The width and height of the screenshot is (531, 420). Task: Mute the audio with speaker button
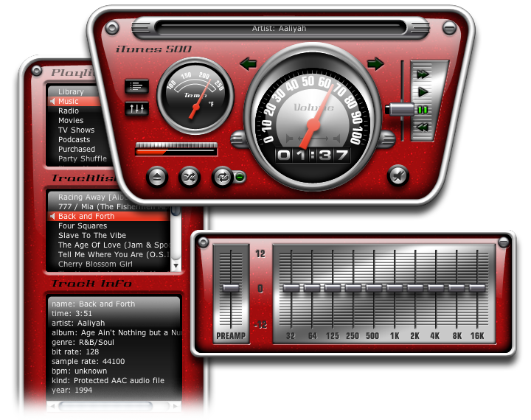pos(398,175)
